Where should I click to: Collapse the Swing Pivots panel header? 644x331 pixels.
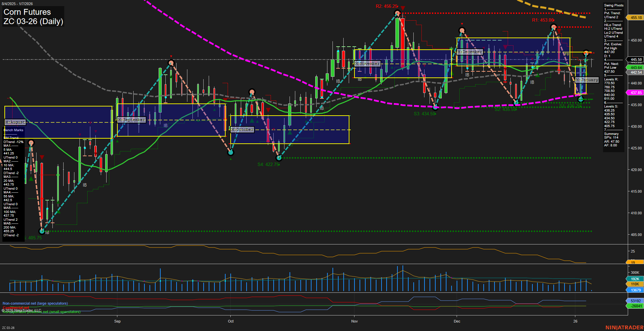click(x=613, y=5)
